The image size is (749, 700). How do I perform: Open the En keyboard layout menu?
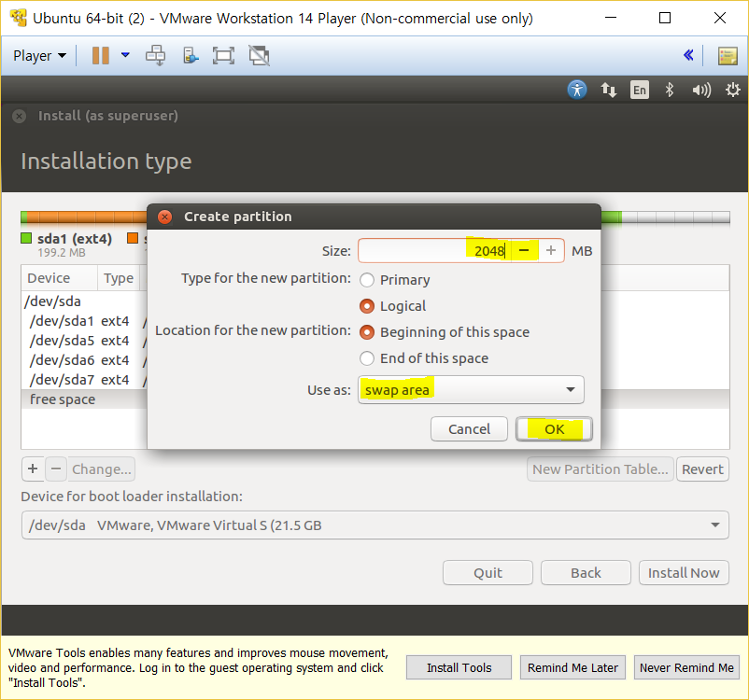[639, 90]
